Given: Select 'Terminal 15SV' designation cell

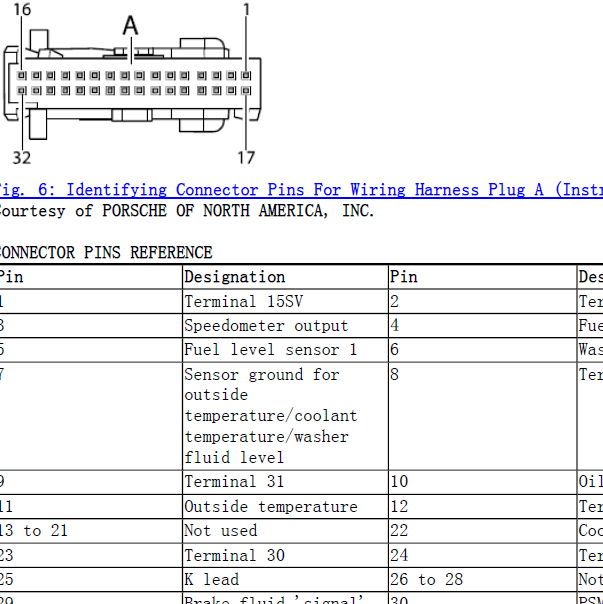Looking at the screenshot, I should [x=285, y=301].
